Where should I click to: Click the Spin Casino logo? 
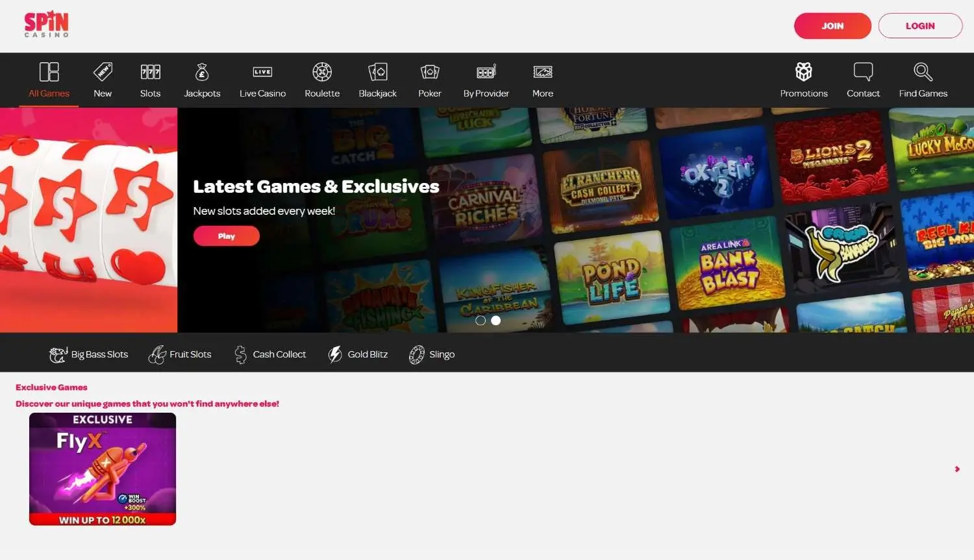(46, 25)
